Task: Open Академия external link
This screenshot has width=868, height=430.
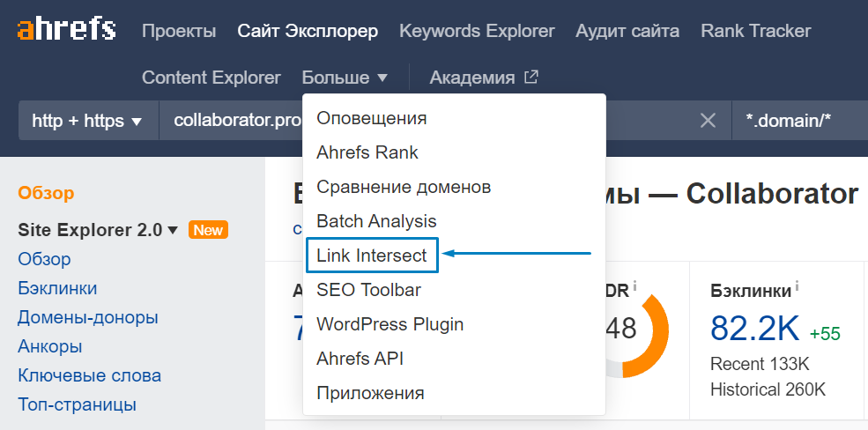Action: coord(483,78)
